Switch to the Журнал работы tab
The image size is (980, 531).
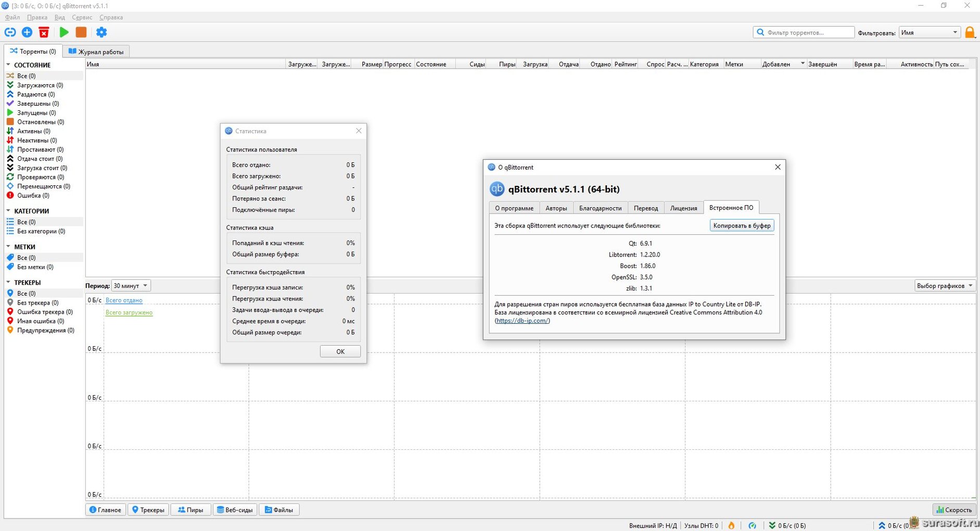[x=96, y=52]
